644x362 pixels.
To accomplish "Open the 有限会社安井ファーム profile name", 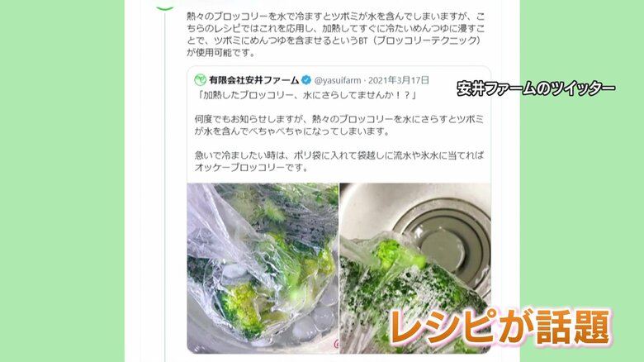I will click(253, 80).
